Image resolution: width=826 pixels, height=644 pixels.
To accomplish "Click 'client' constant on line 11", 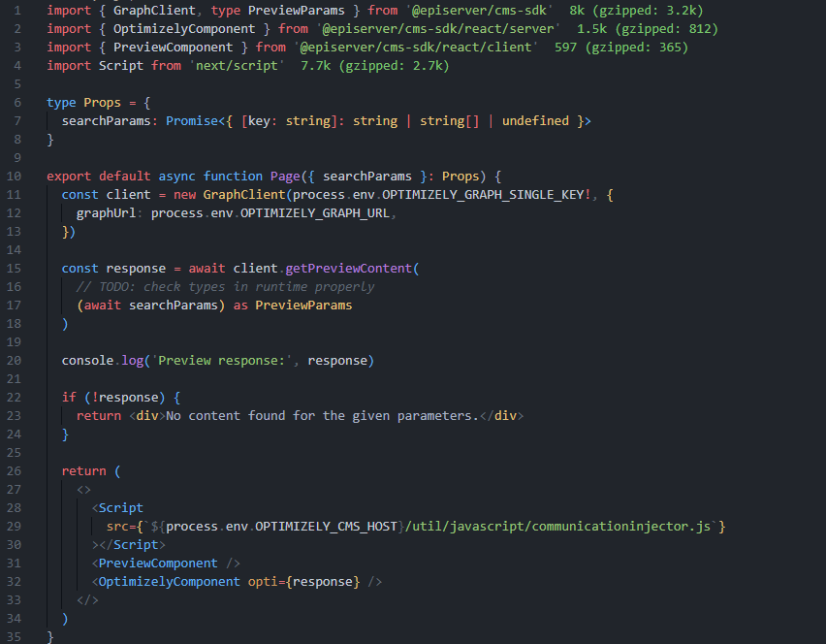I will coord(128,195).
